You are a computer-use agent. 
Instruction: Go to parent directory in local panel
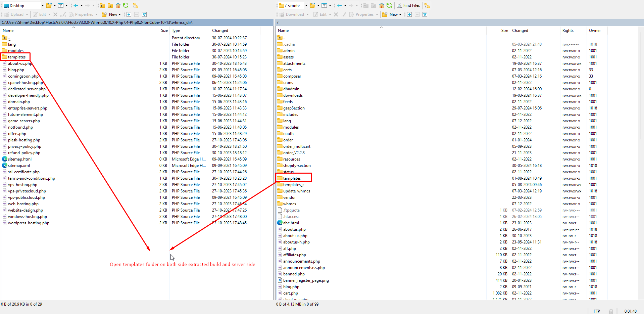click(x=103, y=5)
